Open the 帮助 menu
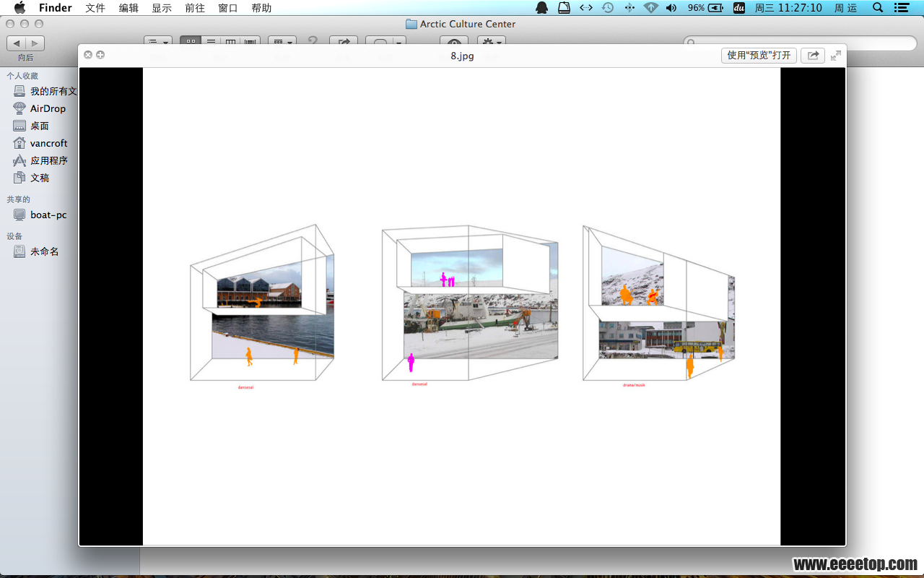This screenshot has width=924, height=578. pyautogui.click(x=261, y=8)
